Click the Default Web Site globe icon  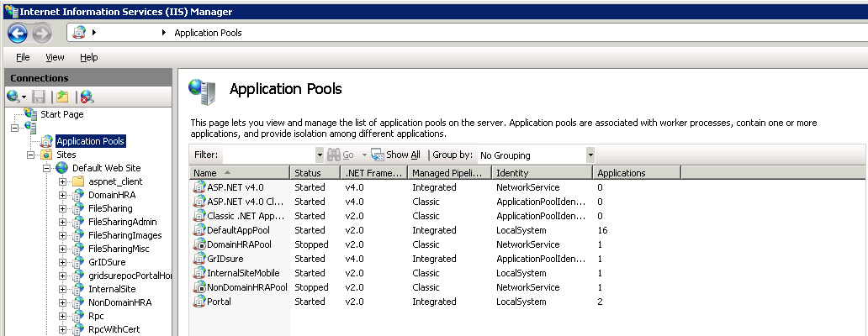[x=62, y=168]
